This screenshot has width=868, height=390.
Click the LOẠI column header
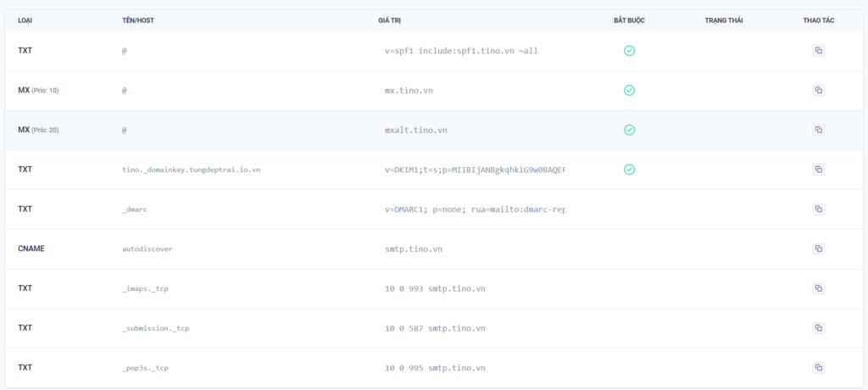pyautogui.click(x=25, y=19)
